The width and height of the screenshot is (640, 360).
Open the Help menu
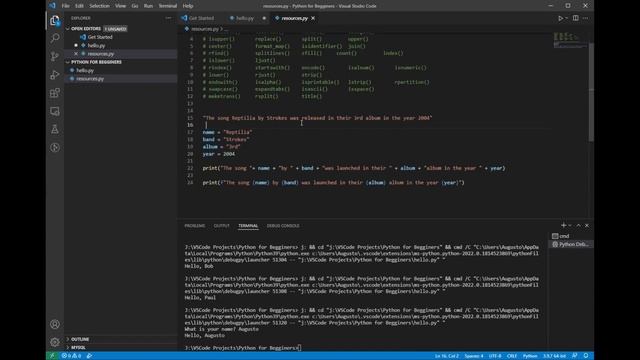(x=188, y=6)
